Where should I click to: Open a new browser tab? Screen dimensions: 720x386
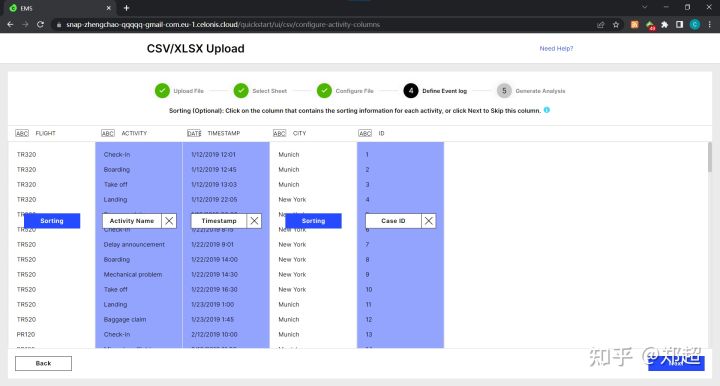(126, 8)
